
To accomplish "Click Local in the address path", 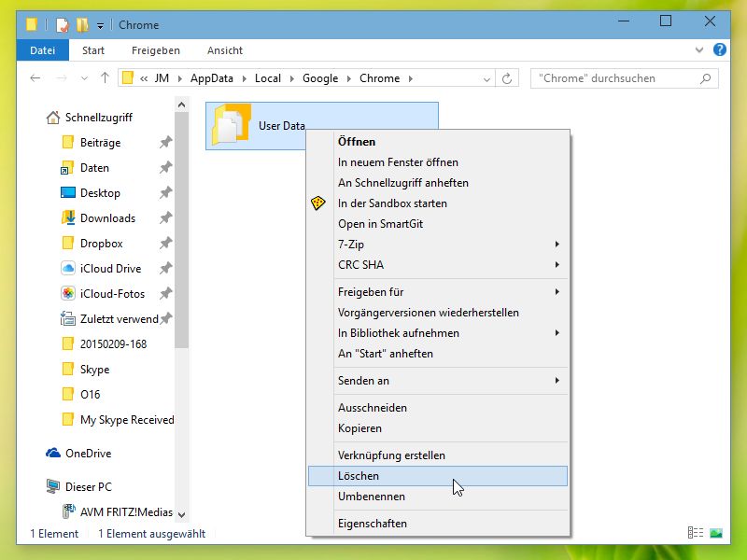I will (268, 78).
